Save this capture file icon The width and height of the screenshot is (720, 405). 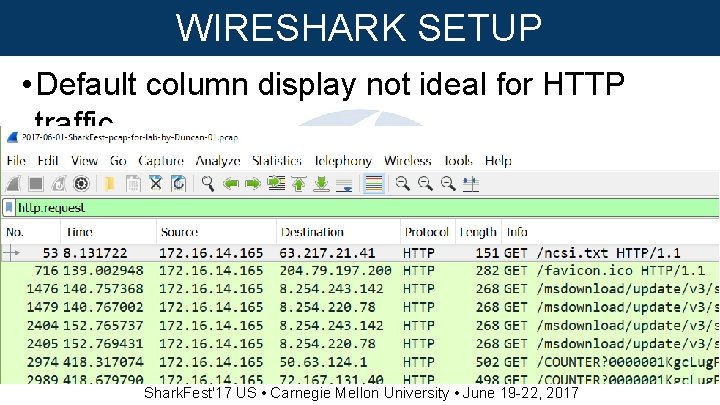coord(133,184)
